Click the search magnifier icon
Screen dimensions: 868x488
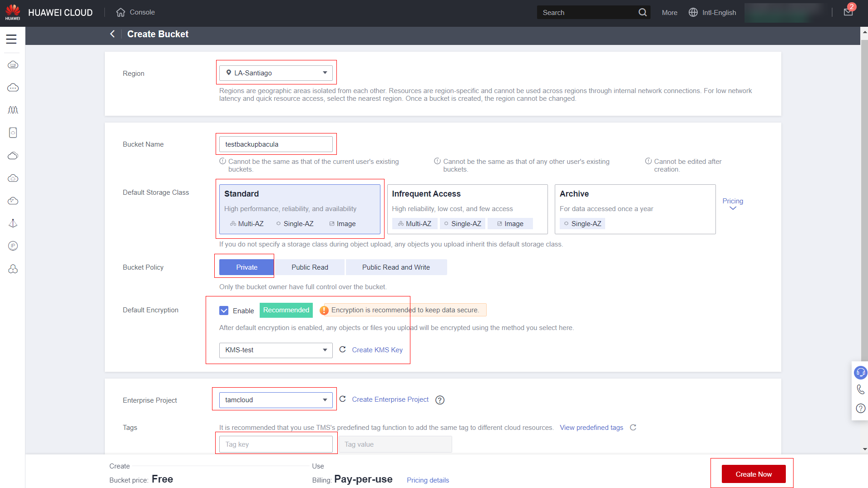(x=642, y=13)
